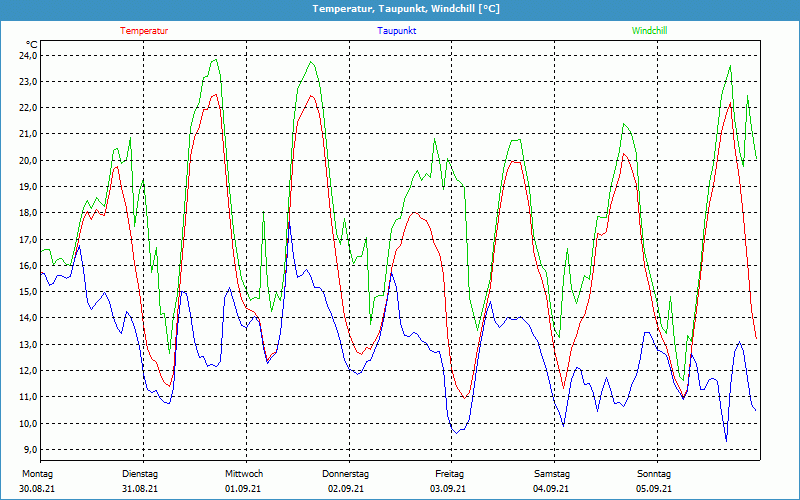Click the date 02.09.21

pos(346,489)
